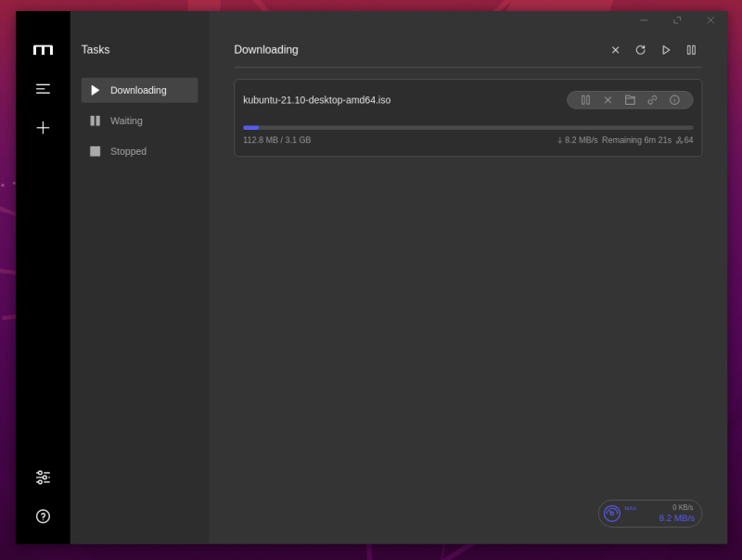The height and width of the screenshot is (560, 742).
Task: Open Motrix preferences via the sliders icon
Action: [x=43, y=477]
